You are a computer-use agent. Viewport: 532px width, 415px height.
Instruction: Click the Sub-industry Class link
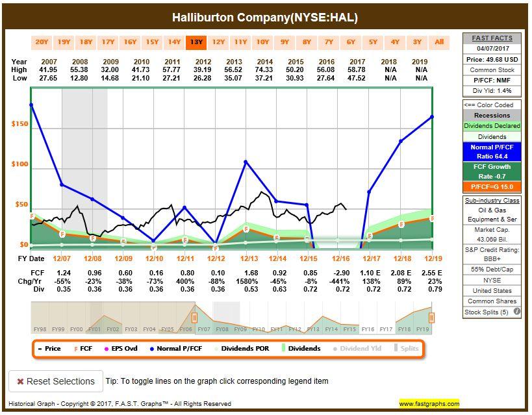point(492,201)
